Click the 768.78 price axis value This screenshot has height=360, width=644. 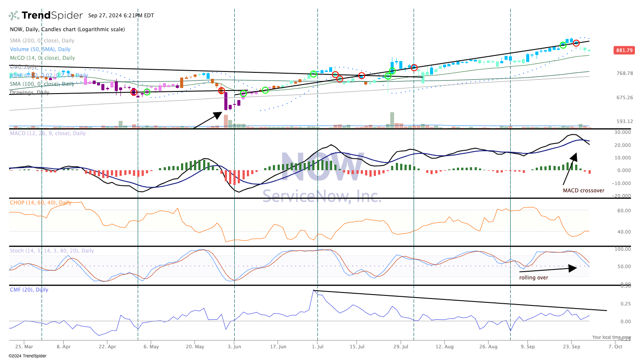click(625, 73)
